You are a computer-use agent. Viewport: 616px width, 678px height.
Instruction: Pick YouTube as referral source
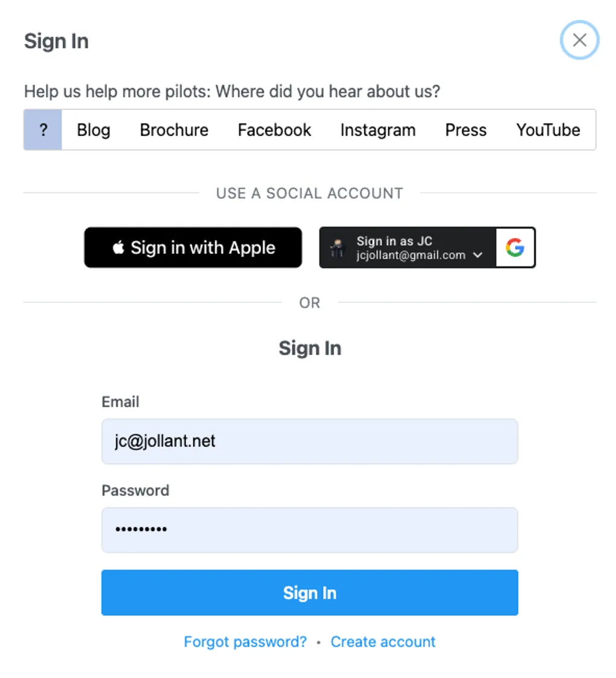(548, 130)
